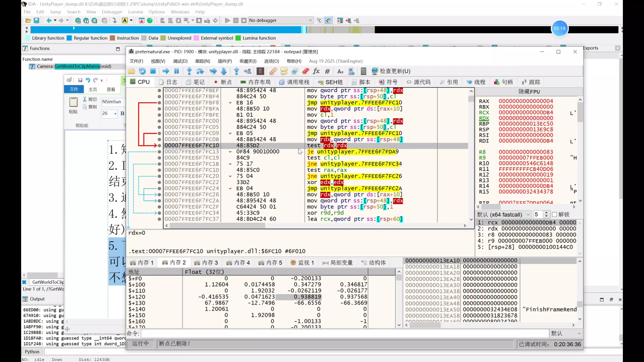Click the 粘贴 button in WordPad
Viewport: 644px width, 362px height.
(73, 105)
